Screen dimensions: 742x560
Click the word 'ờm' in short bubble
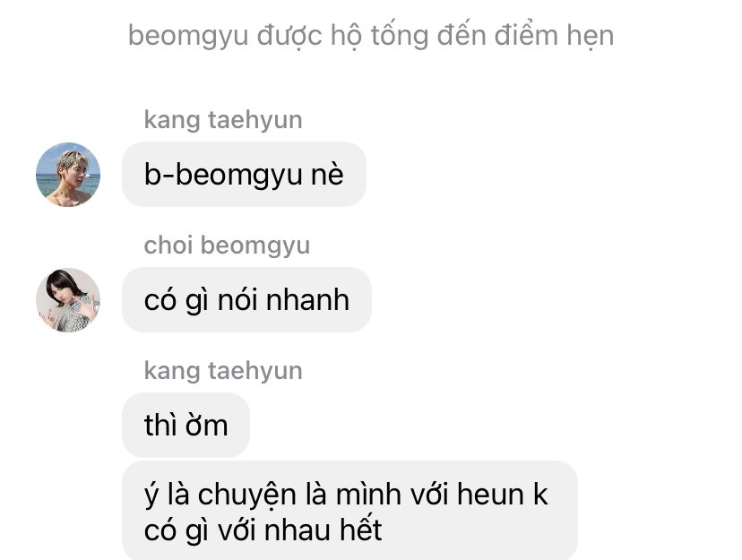[x=207, y=425]
